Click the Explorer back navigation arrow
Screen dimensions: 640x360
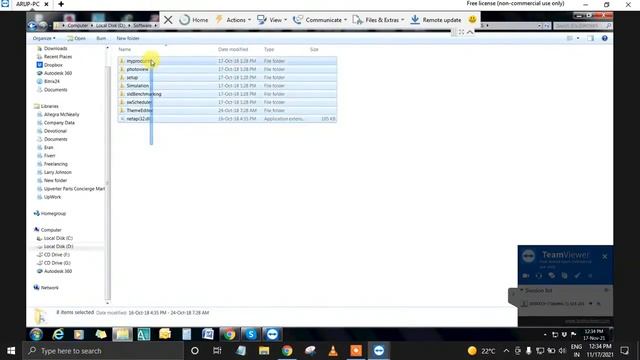click(33, 26)
